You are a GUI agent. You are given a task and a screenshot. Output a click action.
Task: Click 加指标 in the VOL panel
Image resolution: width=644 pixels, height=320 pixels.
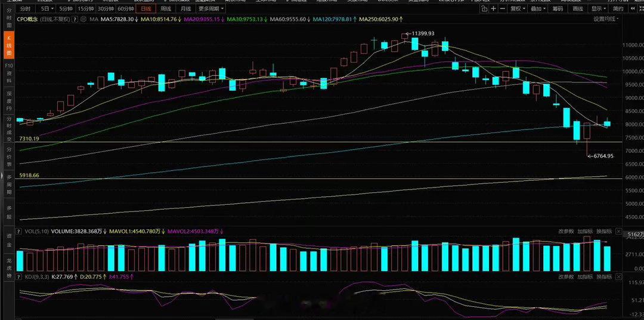[585, 232]
